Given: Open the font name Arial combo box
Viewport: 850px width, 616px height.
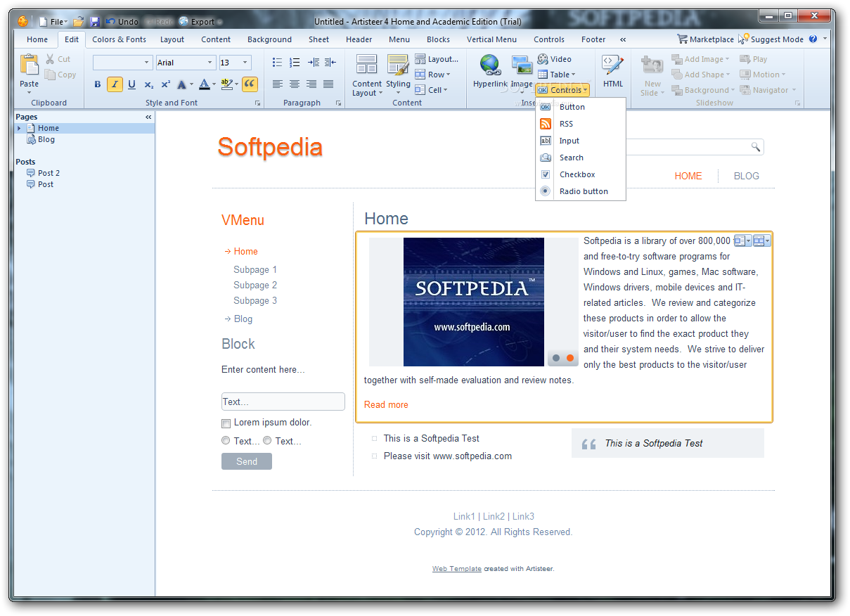Looking at the screenshot, I should click(186, 63).
